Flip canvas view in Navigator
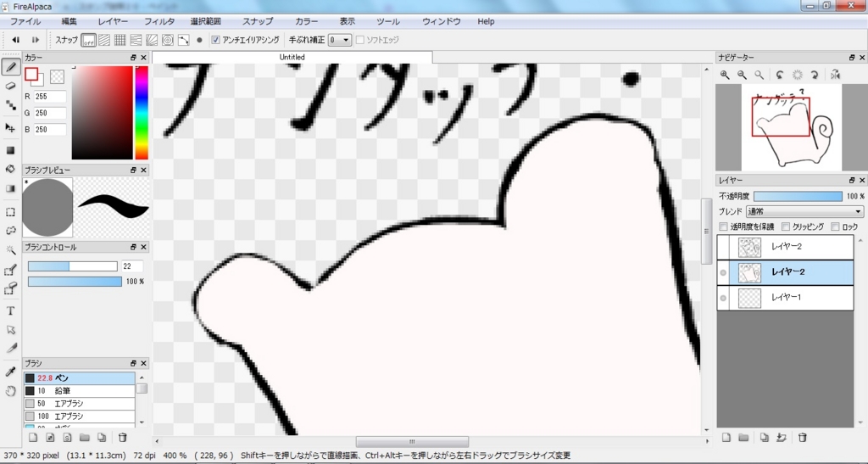This screenshot has height=464, width=868. point(835,75)
